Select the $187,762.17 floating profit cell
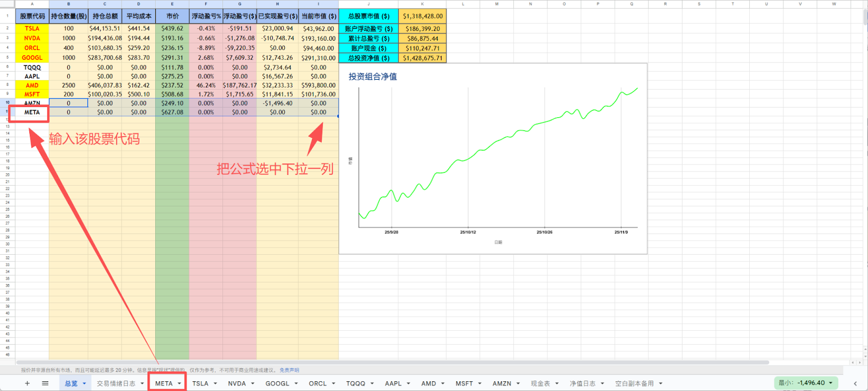The height and width of the screenshot is (391, 868). (240, 85)
